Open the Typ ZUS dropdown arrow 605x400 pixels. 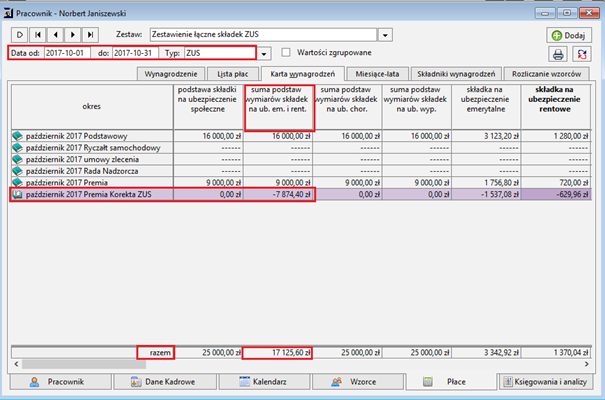coord(264,54)
